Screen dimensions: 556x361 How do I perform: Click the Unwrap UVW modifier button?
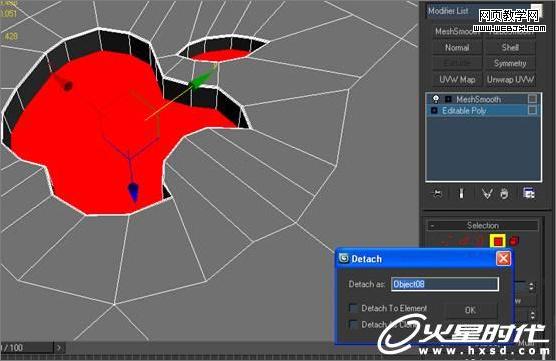(x=510, y=79)
